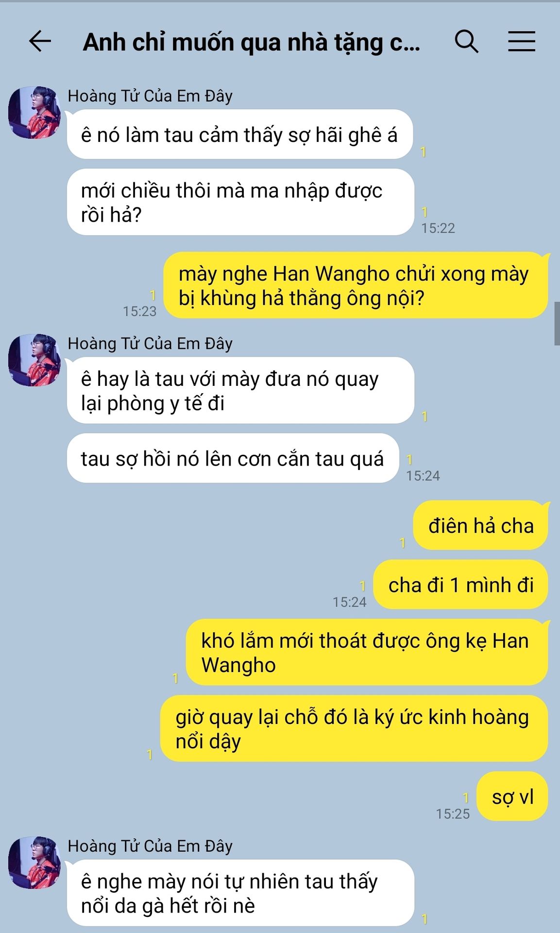Tap message 'giờ quay lại chỗ đó là ký ức'
Image resolution: width=560 pixels, height=933 pixels.
tap(355, 728)
